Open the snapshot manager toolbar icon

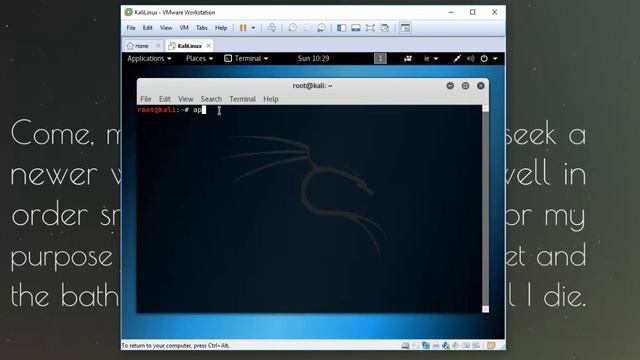click(x=321, y=28)
